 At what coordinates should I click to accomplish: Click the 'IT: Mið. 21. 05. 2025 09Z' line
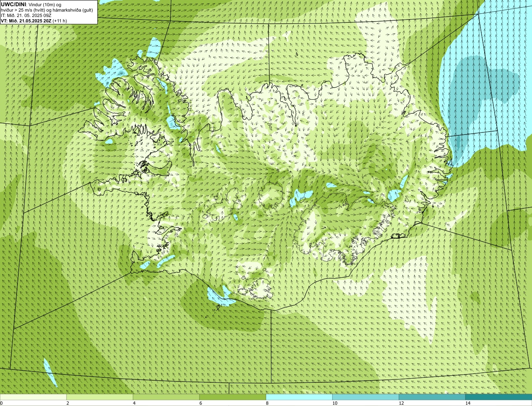(26, 15)
